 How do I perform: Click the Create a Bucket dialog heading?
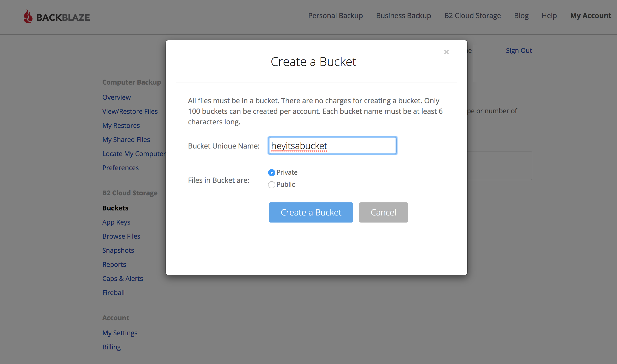313,62
